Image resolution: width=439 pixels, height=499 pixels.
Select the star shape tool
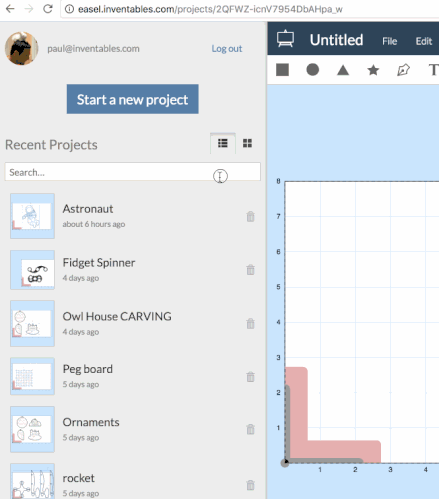coord(373,70)
